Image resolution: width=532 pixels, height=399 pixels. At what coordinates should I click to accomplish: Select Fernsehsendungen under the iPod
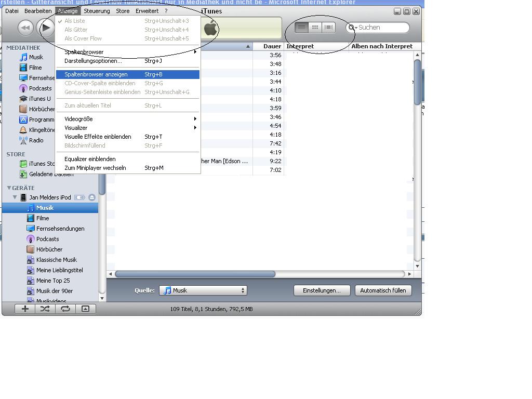(x=55, y=229)
